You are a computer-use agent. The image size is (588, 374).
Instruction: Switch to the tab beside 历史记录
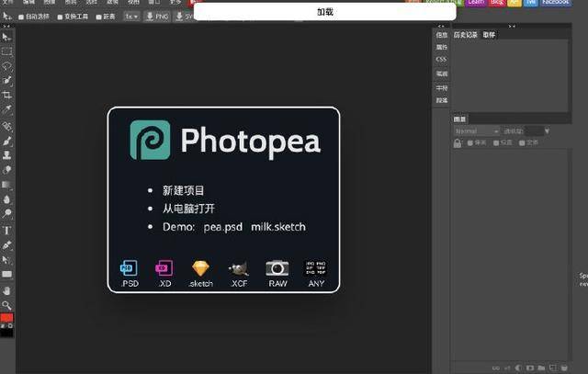(x=489, y=35)
